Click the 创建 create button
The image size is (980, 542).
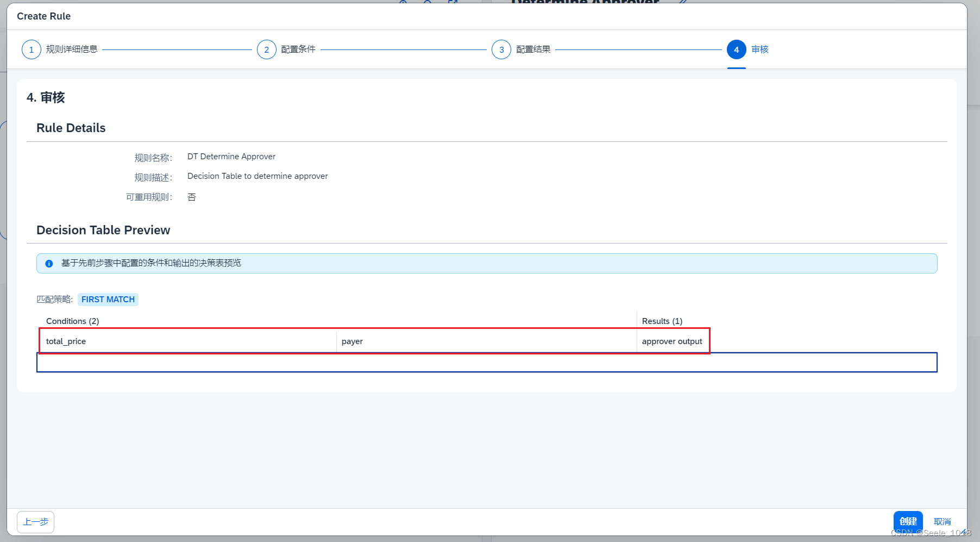(x=908, y=521)
